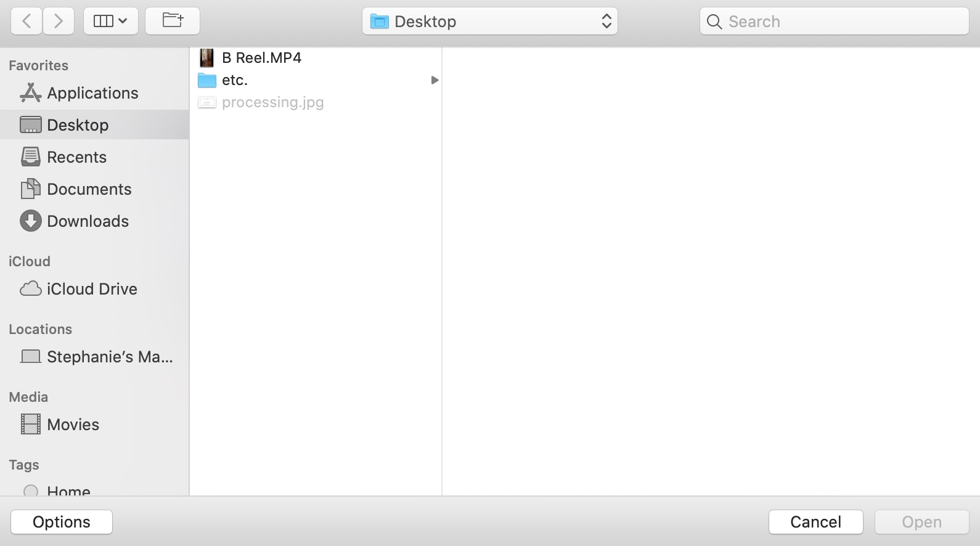Select the Home tag circle
The height and width of the screenshot is (546, 980).
point(31,491)
